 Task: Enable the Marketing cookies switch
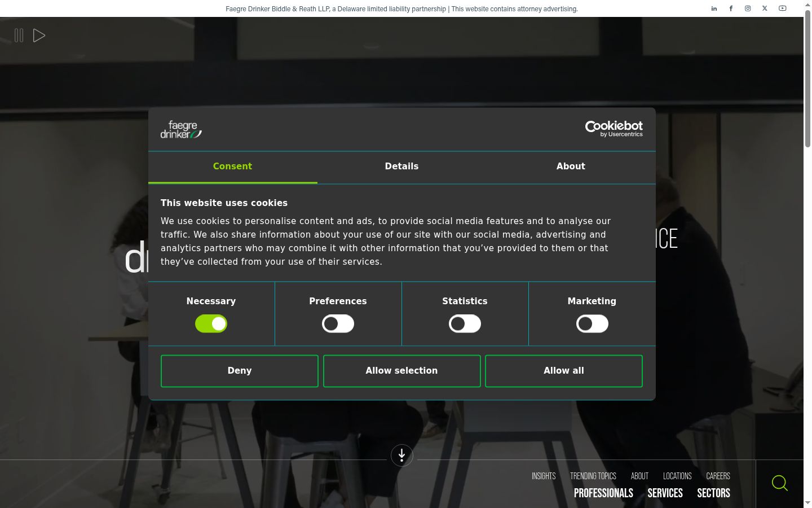[x=592, y=324]
